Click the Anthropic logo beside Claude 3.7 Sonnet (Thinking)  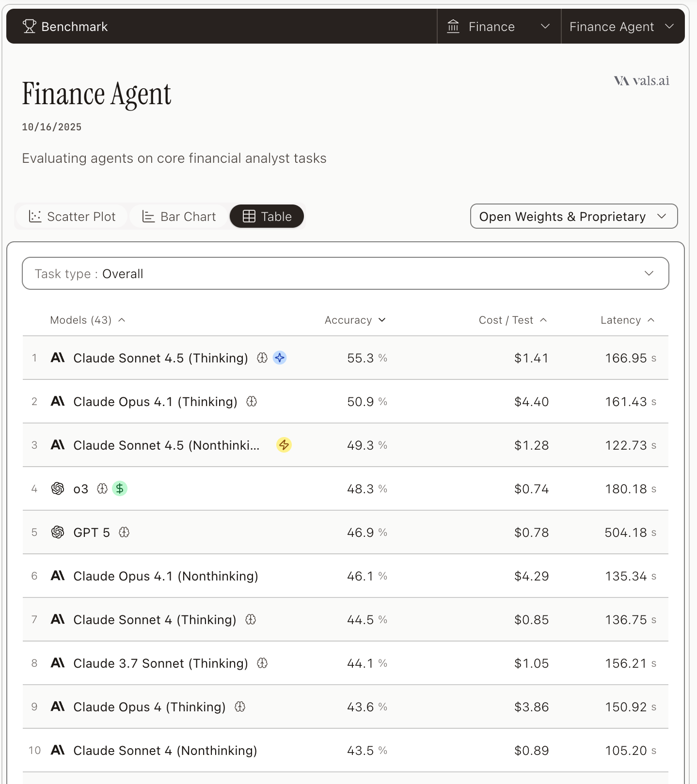tap(58, 663)
